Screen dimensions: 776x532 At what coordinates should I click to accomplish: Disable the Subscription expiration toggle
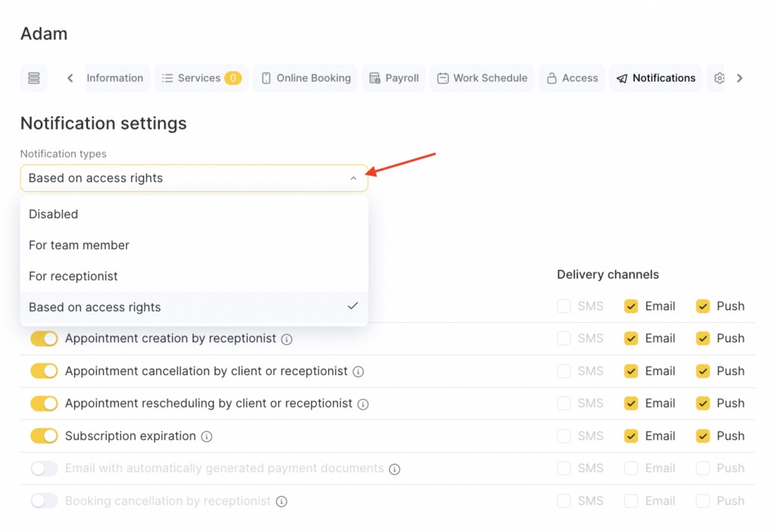click(x=44, y=436)
